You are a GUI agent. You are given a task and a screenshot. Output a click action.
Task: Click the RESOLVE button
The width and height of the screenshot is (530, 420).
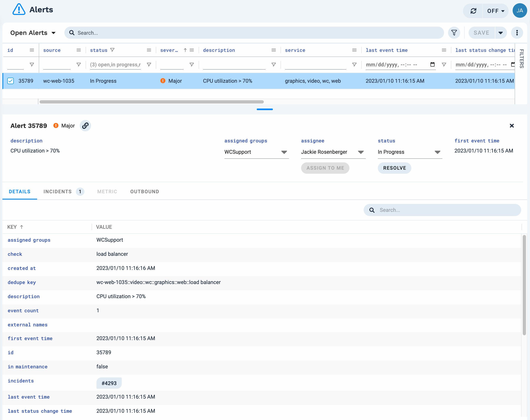tap(394, 168)
